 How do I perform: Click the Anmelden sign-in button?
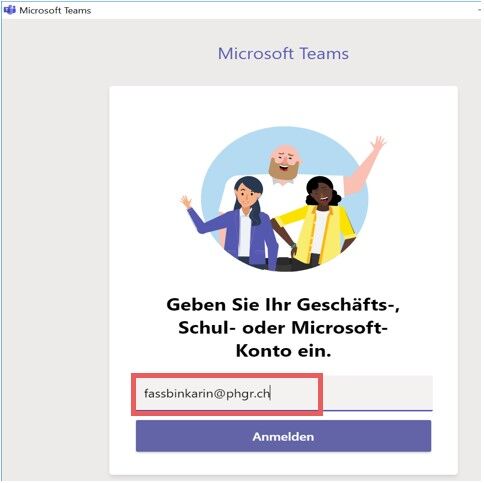[x=283, y=436]
